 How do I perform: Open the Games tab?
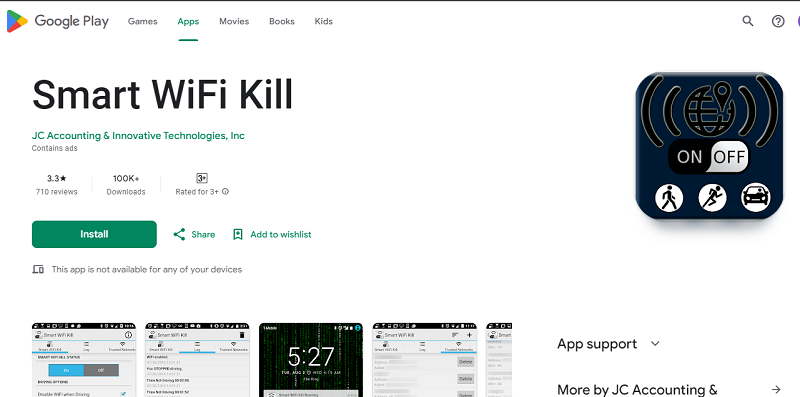[142, 21]
